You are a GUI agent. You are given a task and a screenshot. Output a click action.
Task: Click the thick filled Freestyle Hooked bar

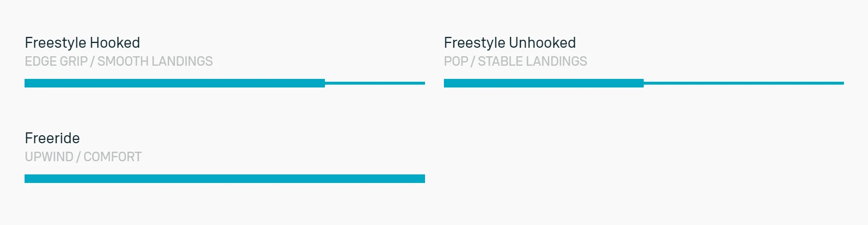pos(175,83)
